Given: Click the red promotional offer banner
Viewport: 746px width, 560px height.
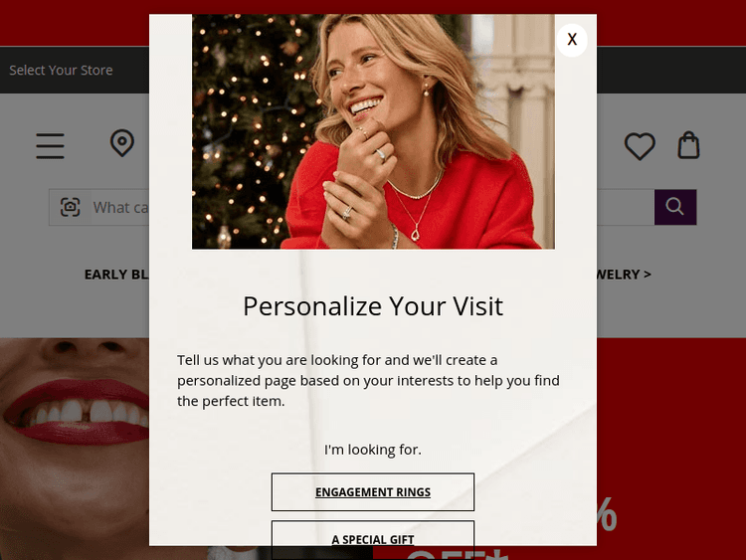Looking at the screenshot, I should (671, 449).
